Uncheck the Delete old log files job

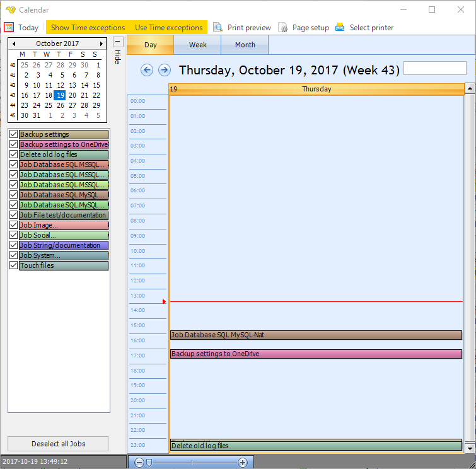13,154
